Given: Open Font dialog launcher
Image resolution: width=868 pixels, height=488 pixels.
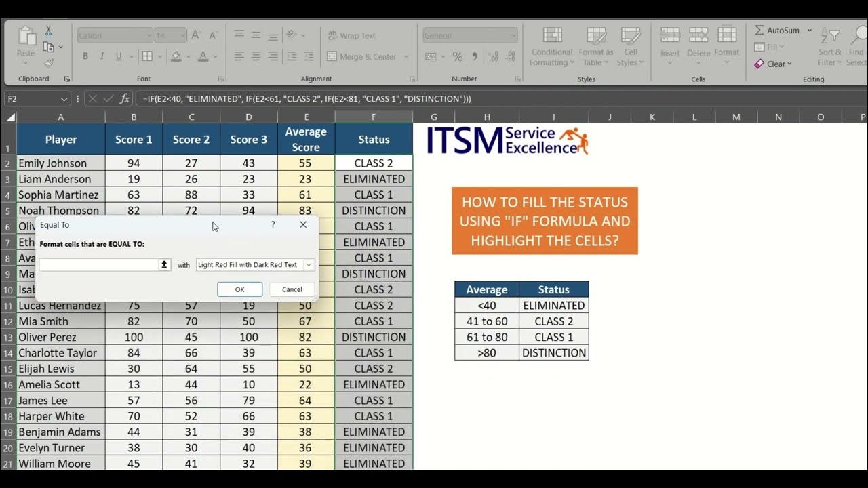Looking at the screenshot, I should pos(221,79).
